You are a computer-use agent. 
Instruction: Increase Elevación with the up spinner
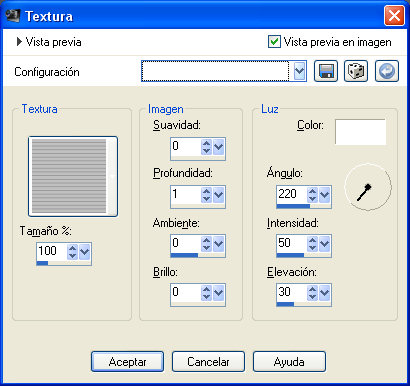coord(312,289)
